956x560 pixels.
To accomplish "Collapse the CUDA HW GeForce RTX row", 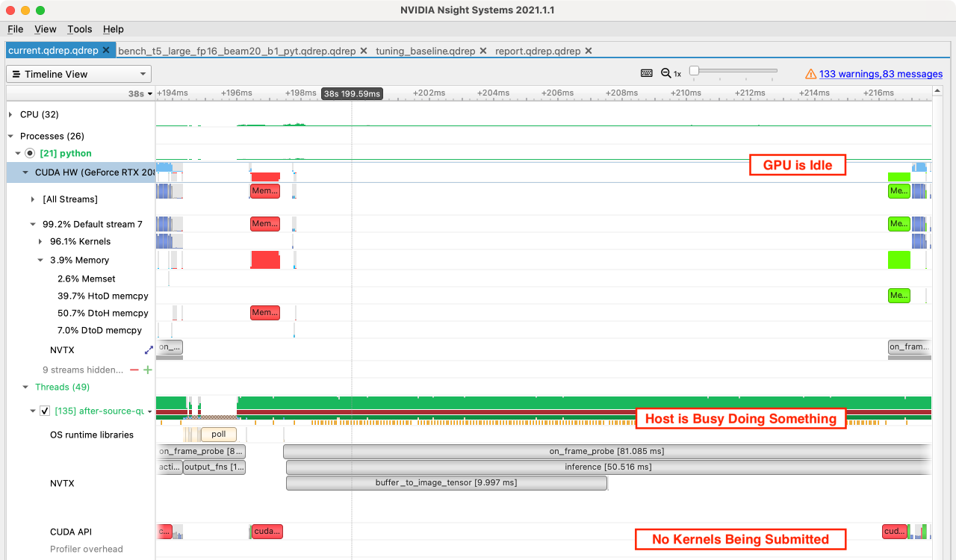I will tap(25, 172).
